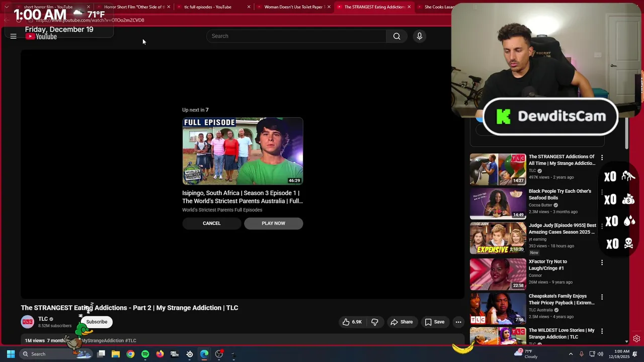The image size is (644, 362).
Task: Start voice search with the microphone icon
Action: click(x=420, y=36)
